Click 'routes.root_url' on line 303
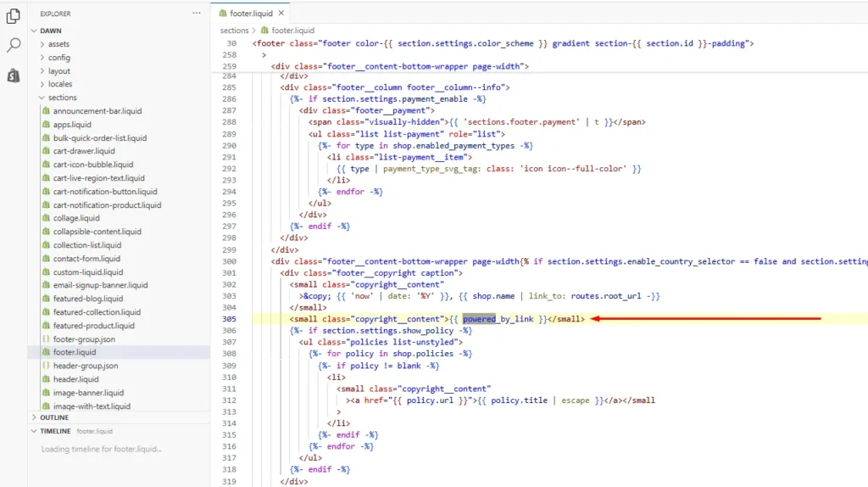This screenshot has height=487, width=868. pos(605,296)
